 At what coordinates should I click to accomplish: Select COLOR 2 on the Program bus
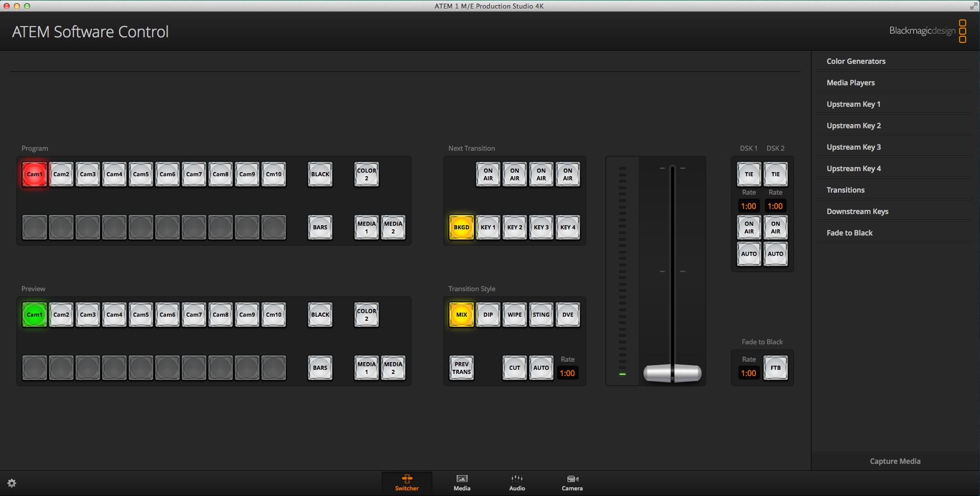click(x=367, y=174)
